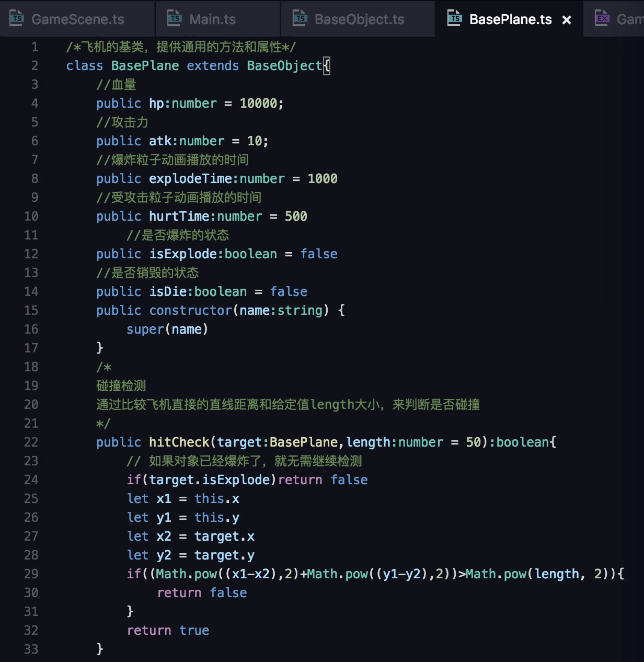Click line number 29 in gutter

(31, 574)
